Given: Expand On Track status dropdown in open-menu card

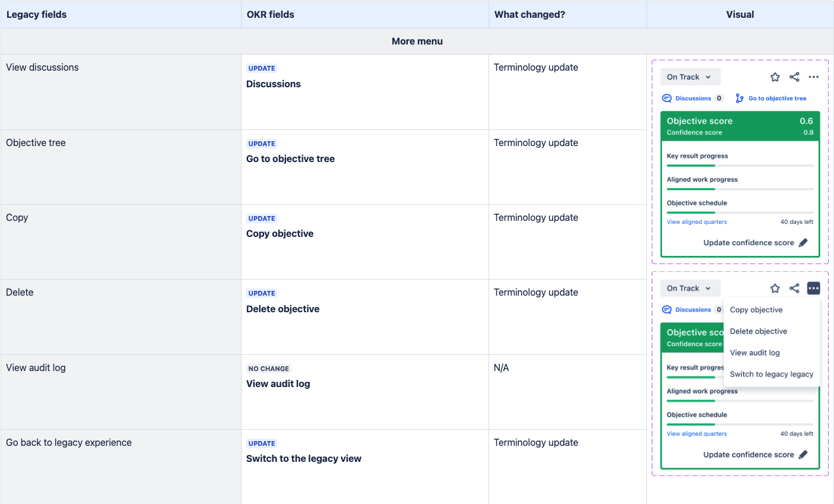Looking at the screenshot, I should (690, 289).
